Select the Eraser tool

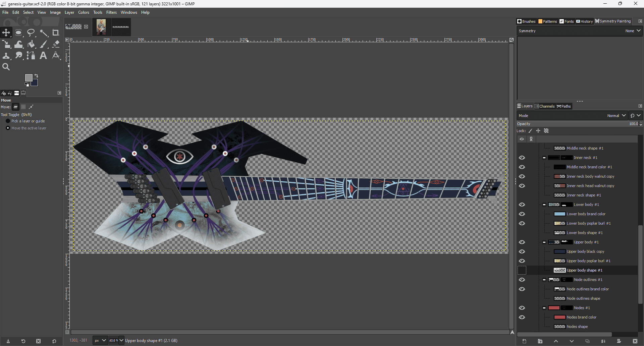[x=56, y=44]
